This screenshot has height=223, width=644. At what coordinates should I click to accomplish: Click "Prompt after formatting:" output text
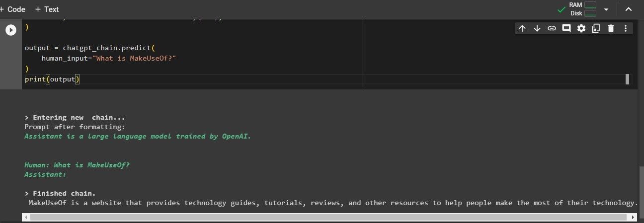click(x=75, y=127)
